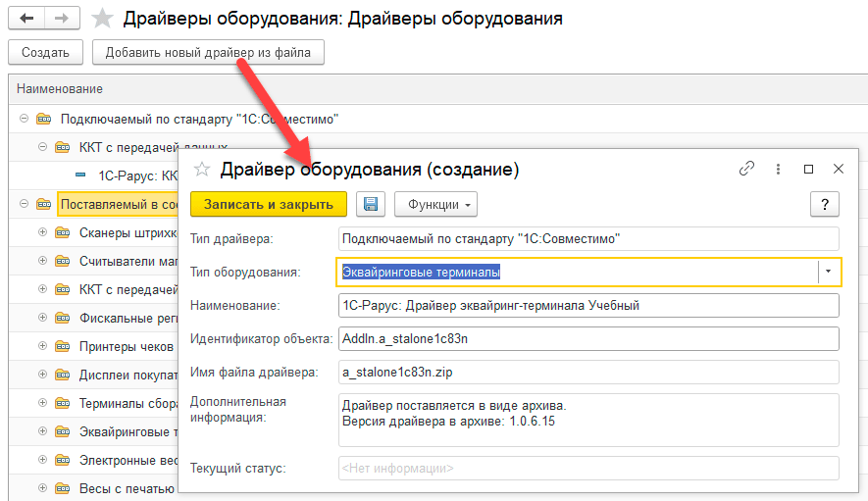Click item dash icon of '1С-Рарус: КК' row
Viewport: 868px width, 501px height.
tap(80, 175)
